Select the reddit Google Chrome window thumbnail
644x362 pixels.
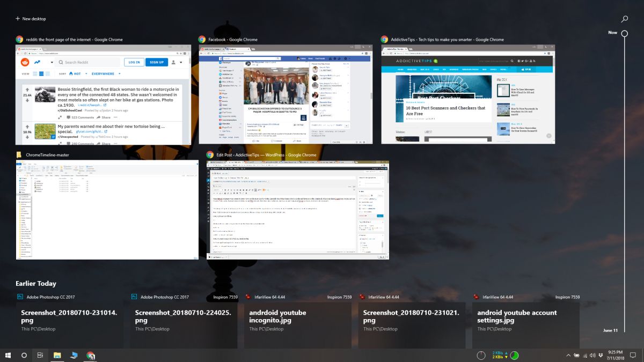tap(103, 94)
